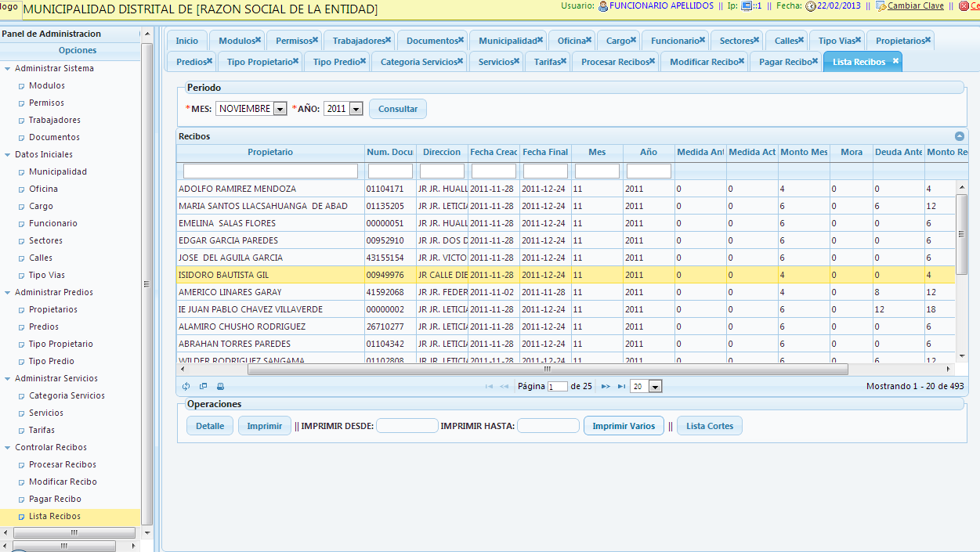Close the Lista Recibos tab
Screen dimensions: 980x552
pyautogui.click(x=895, y=61)
